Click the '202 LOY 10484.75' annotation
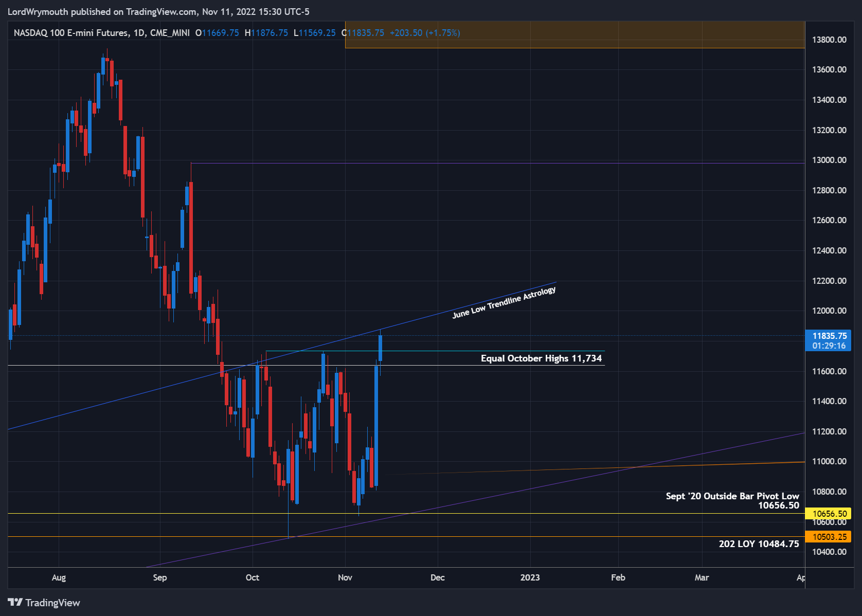 [x=759, y=544]
